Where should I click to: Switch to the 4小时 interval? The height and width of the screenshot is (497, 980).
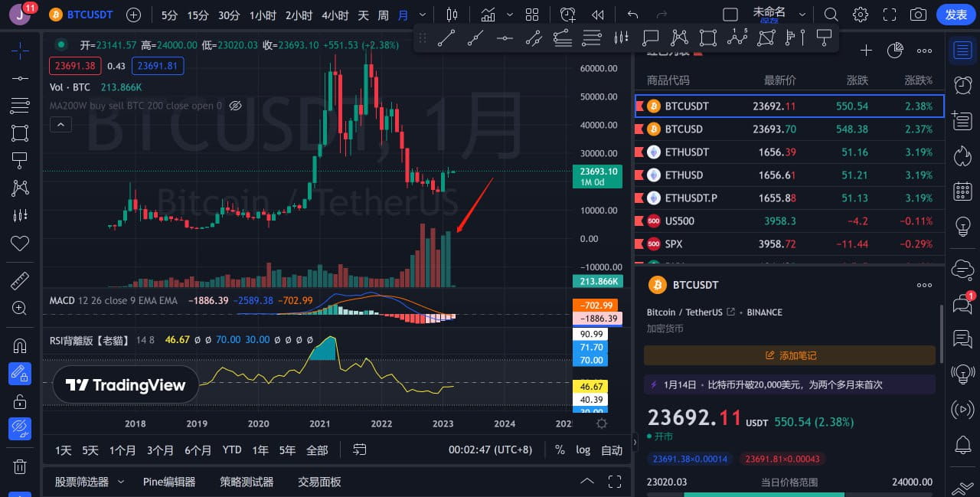point(335,15)
